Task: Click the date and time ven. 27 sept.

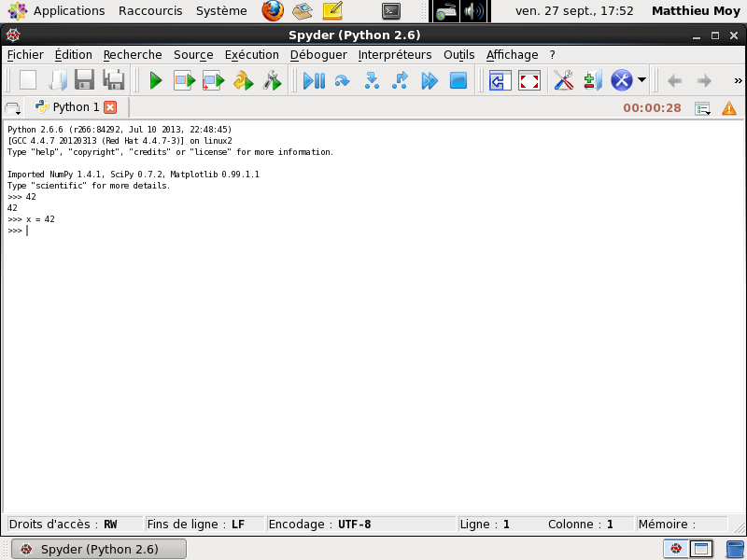Action: 574,11
